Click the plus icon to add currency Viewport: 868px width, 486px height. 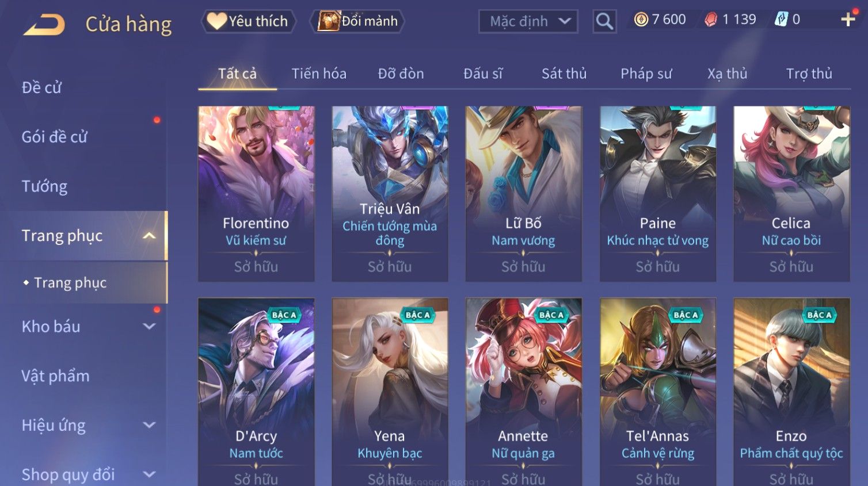pos(848,20)
